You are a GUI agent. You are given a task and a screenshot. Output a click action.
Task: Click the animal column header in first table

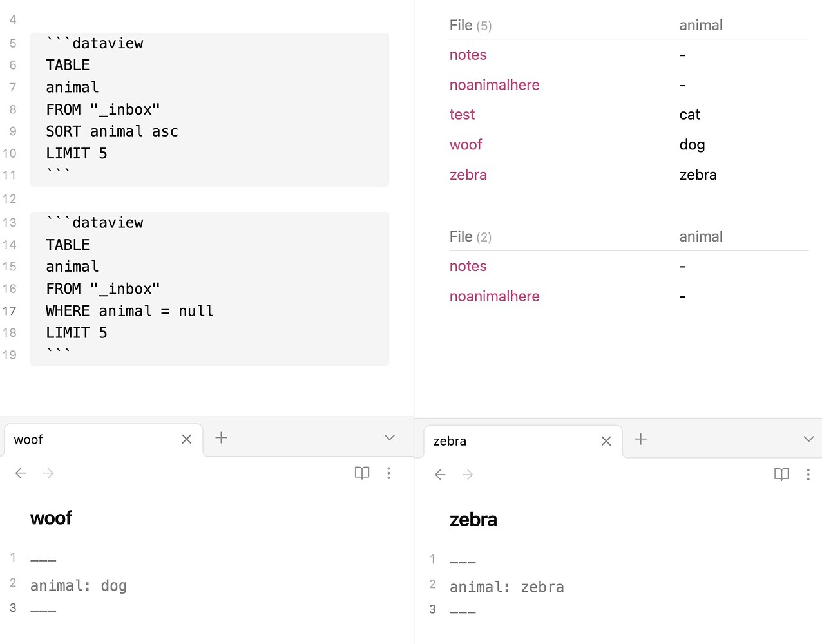(700, 25)
